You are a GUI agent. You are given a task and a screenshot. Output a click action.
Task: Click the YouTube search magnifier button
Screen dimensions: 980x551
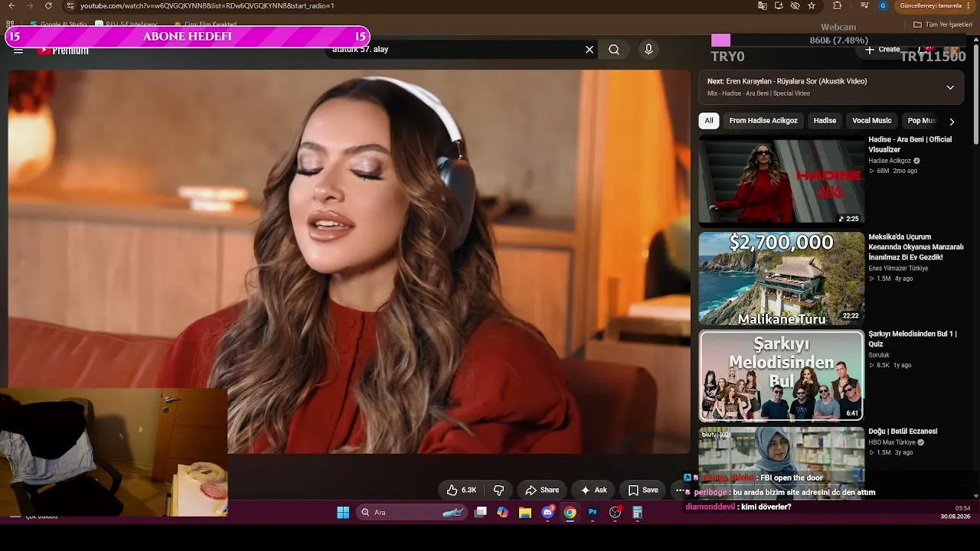click(x=614, y=50)
